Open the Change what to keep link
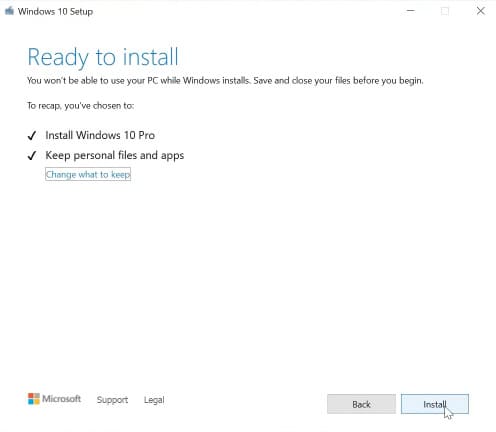Screen dimensions: 496x432 (88, 174)
